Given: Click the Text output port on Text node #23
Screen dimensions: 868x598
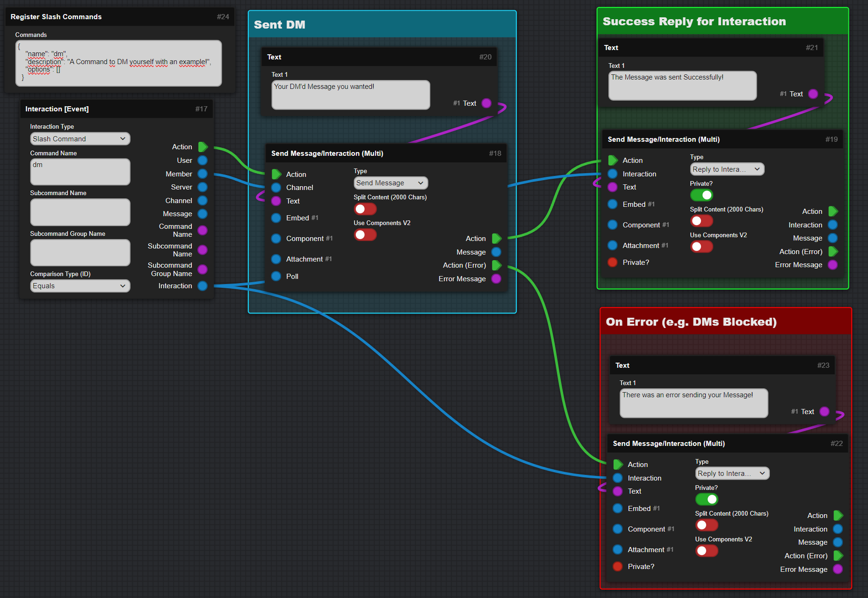Looking at the screenshot, I should click(825, 412).
